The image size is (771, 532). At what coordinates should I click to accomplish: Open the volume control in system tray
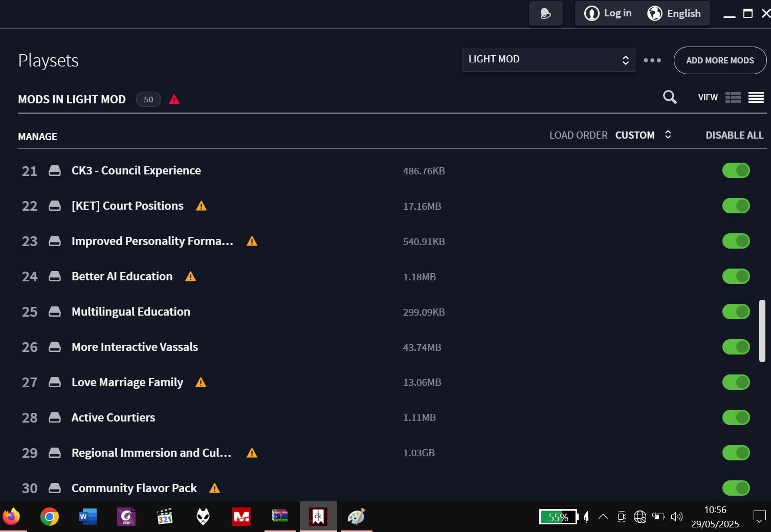click(676, 517)
